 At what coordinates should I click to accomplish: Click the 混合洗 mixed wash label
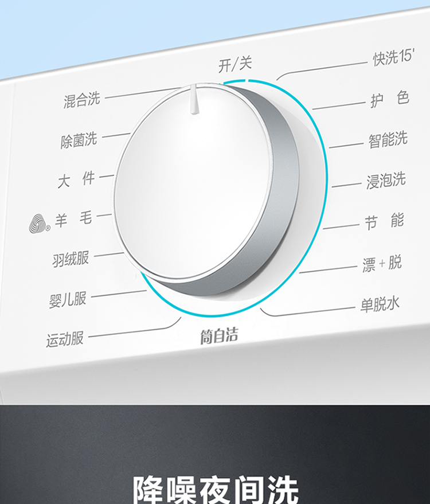pyautogui.click(x=82, y=100)
